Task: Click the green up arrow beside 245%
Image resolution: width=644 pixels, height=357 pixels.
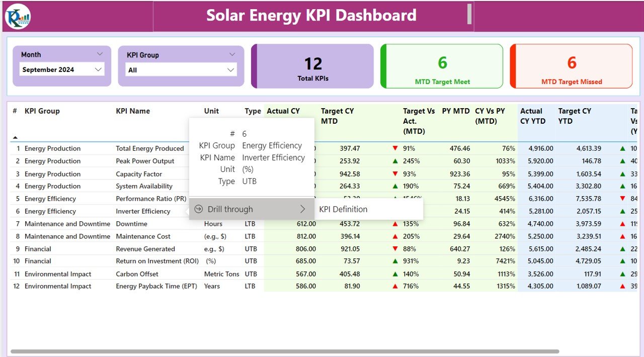Action: (x=395, y=161)
